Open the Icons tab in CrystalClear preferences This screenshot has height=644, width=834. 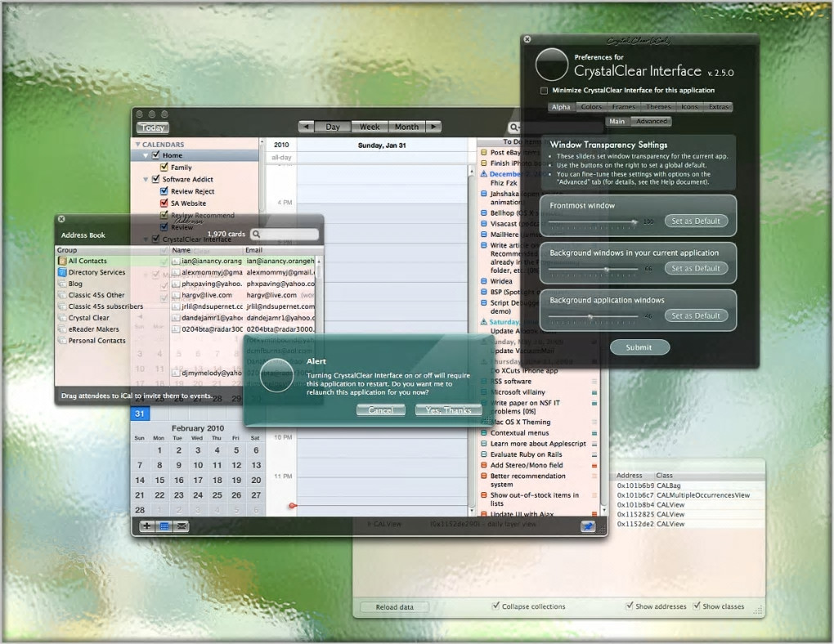click(690, 107)
